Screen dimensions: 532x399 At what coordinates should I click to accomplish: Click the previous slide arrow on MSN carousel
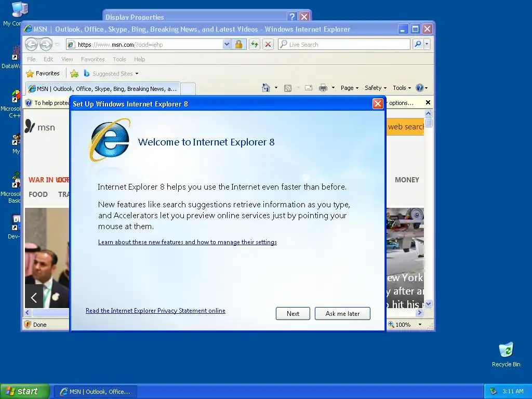pos(34,298)
